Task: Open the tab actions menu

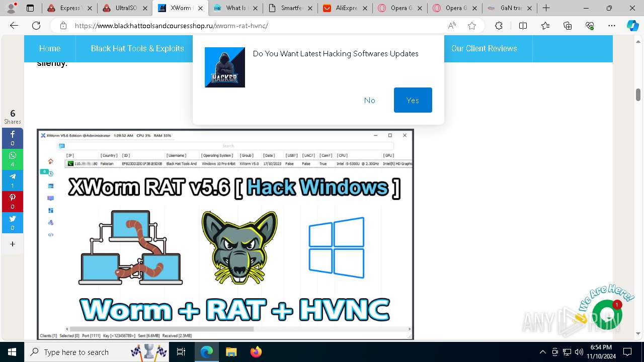Action: (30, 8)
